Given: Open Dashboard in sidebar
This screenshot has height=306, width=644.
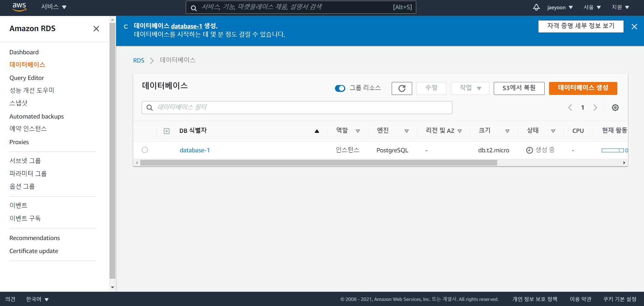Looking at the screenshot, I should click(x=24, y=52).
